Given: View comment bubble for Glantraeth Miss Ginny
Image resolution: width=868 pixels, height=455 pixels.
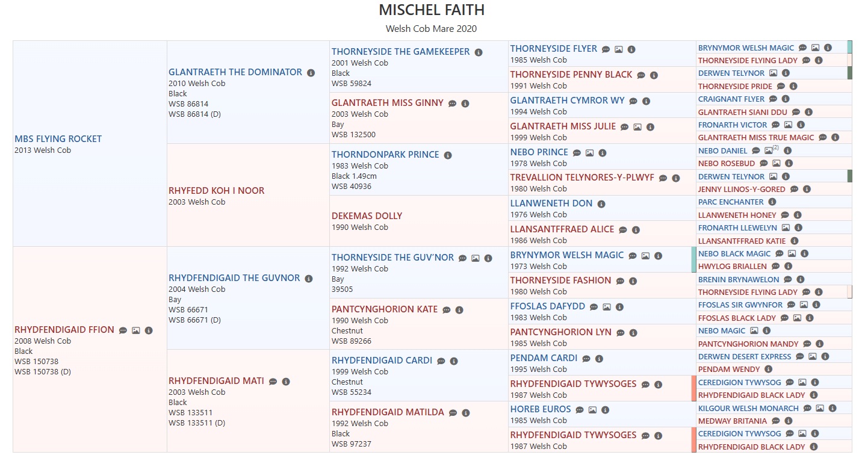Looking at the screenshot, I should coord(453,104).
